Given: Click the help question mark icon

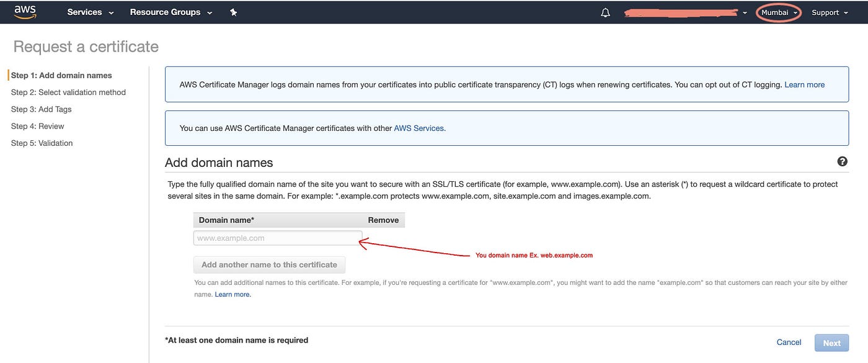Looking at the screenshot, I should [842, 161].
